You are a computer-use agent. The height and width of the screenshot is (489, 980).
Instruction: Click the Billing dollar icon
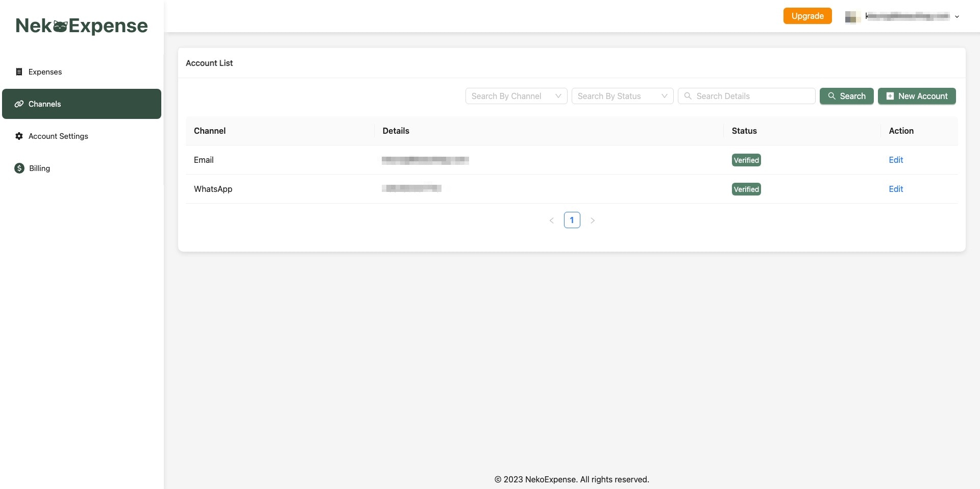pyautogui.click(x=19, y=168)
